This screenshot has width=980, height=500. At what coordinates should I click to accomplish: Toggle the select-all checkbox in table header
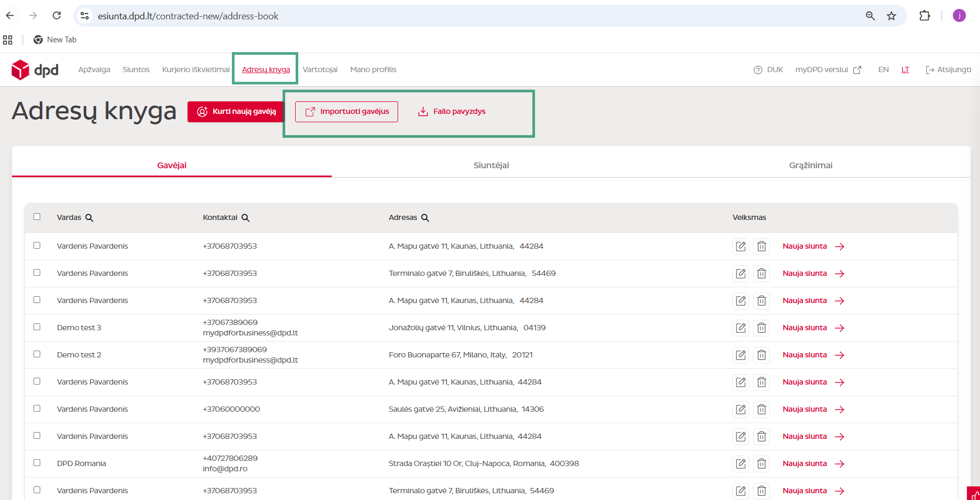pyautogui.click(x=37, y=217)
